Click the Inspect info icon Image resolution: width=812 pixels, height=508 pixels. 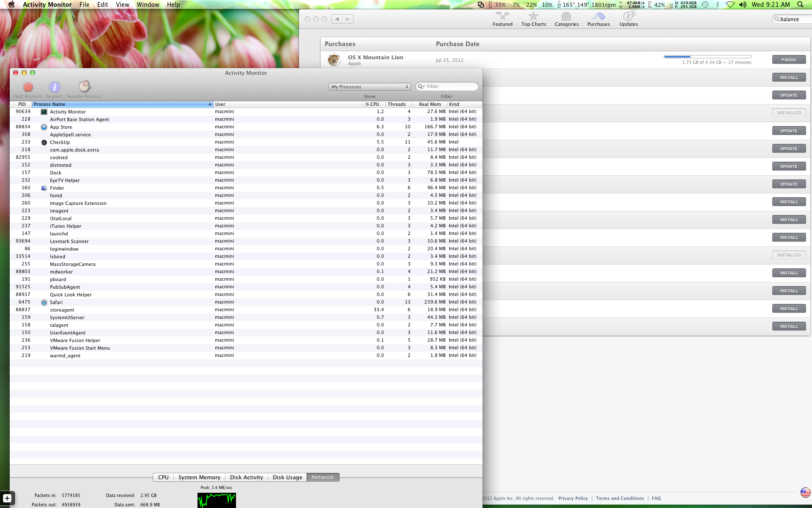click(x=54, y=87)
